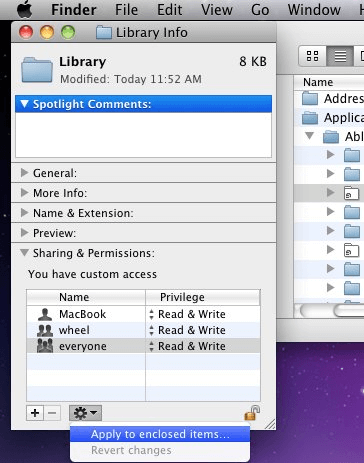Select the Applica... folder in Finder window

pos(329,118)
